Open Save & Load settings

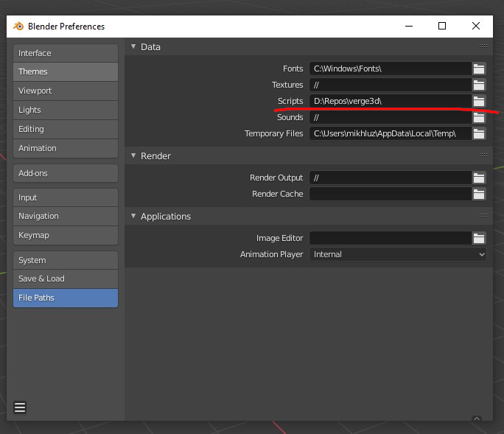(66, 279)
